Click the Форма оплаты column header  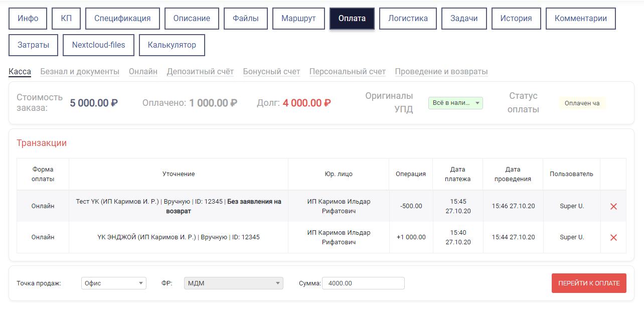point(43,174)
